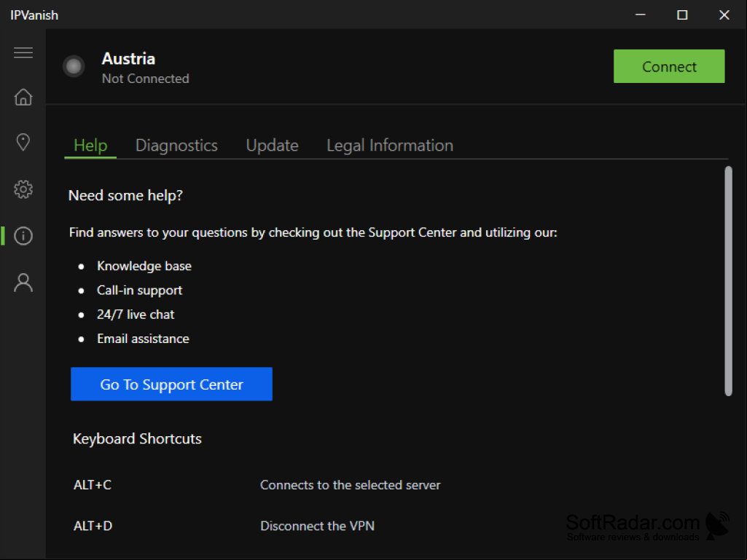Click the ALT+D shortcut text
The height and width of the screenshot is (560, 747).
tap(93, 526)
